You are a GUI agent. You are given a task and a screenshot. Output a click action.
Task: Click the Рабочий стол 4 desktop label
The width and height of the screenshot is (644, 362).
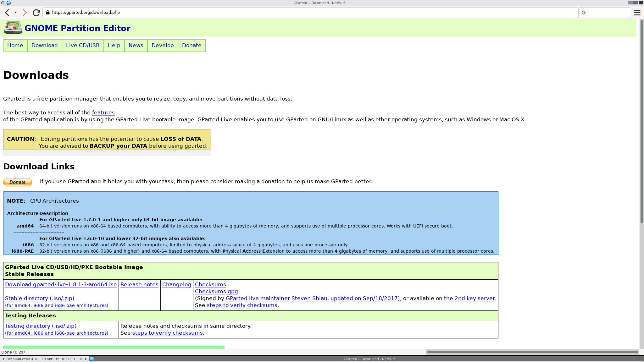click(x=20, y=359)
